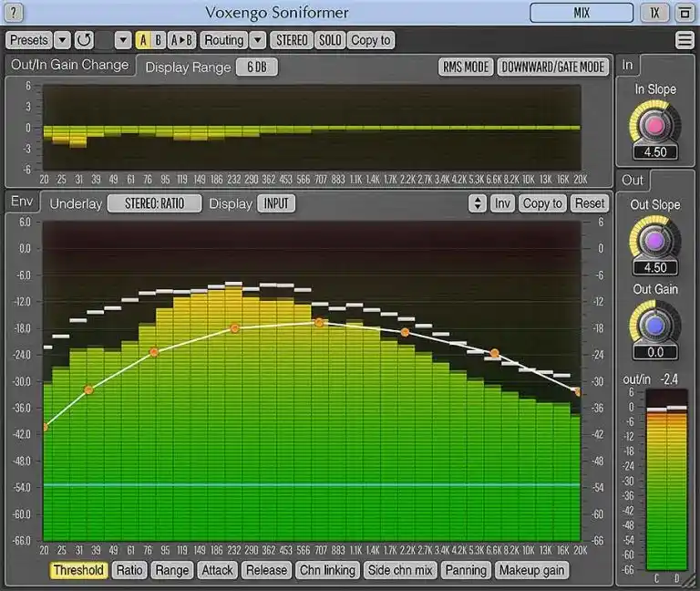The width and height of the screenshot is (700, 591).
Task: Select the Env tab
Action: [22, 202]
